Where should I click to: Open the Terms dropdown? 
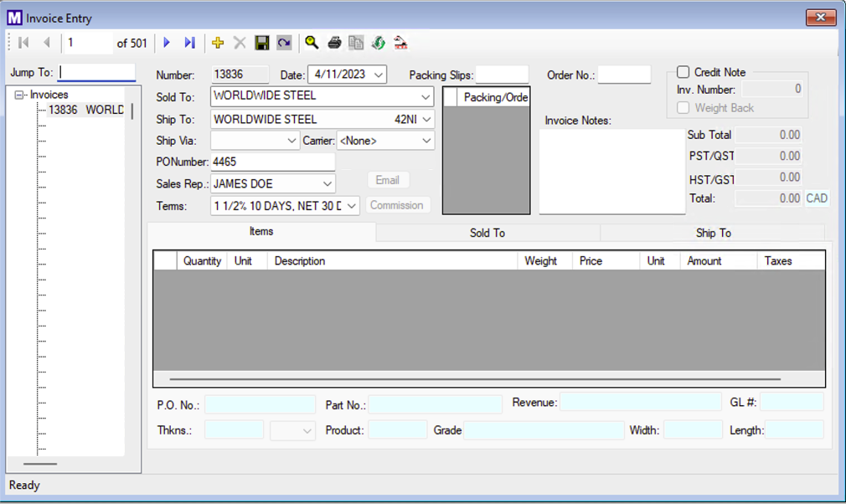tap(351, 206)
